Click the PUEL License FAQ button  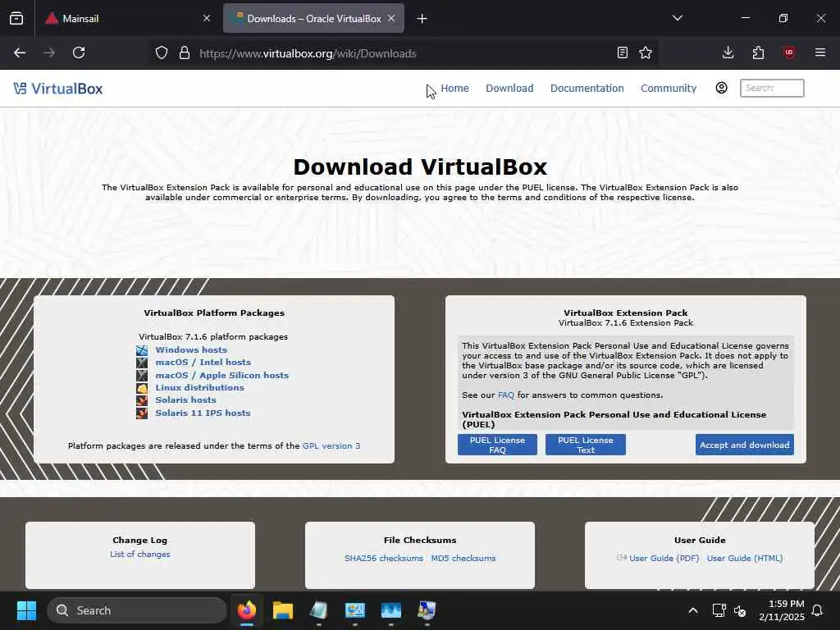pos(497,445)
